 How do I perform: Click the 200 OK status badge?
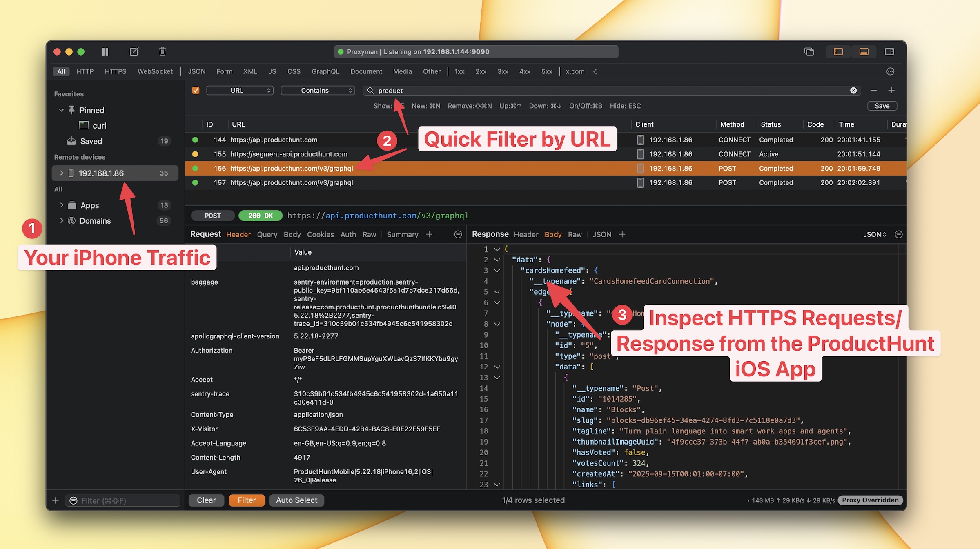[260, 216]
